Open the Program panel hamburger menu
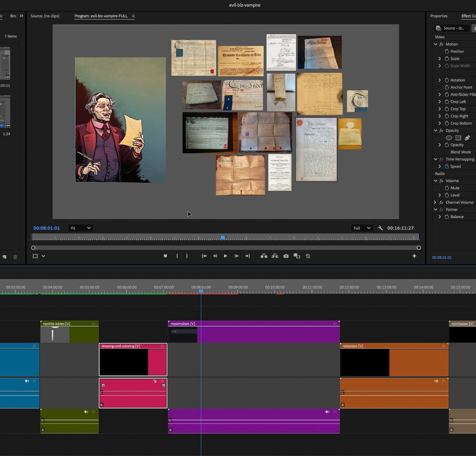Viewport: 476px width, 456px height. pos(133,16)
